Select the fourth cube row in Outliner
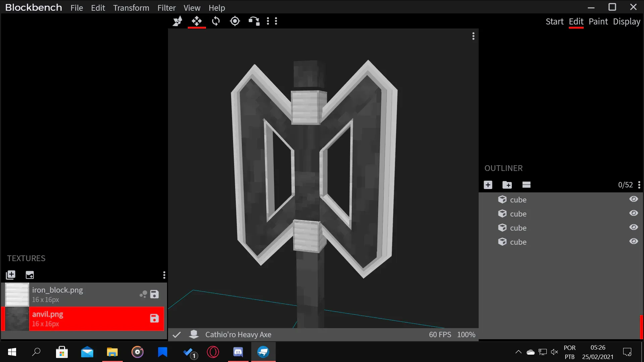The image size is (644, 362). click(x=560, y=242)
